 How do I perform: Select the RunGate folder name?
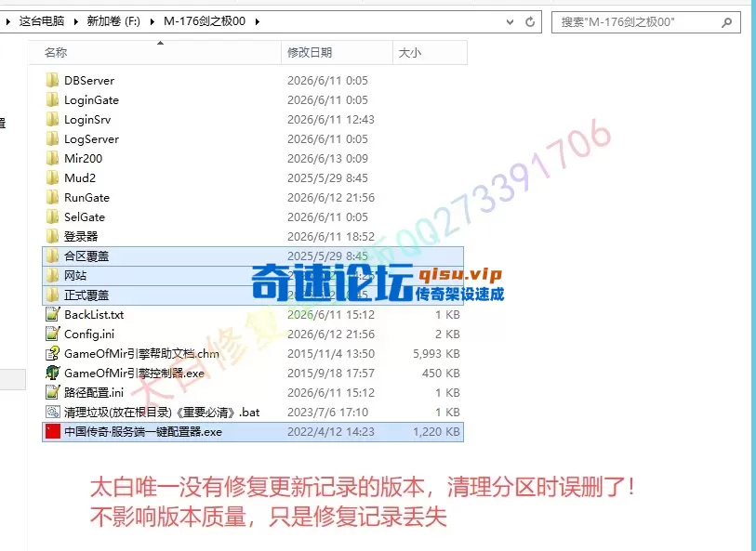point(86,198)
